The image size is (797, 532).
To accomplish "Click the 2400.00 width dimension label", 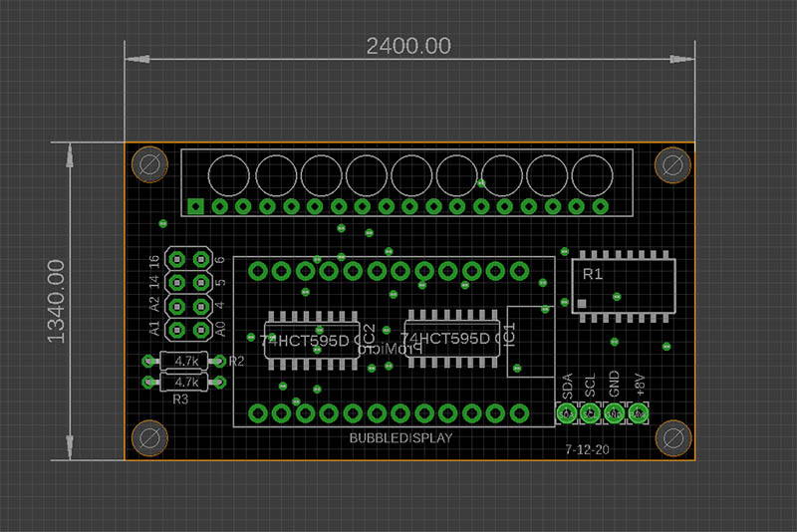I will [408, 46].
